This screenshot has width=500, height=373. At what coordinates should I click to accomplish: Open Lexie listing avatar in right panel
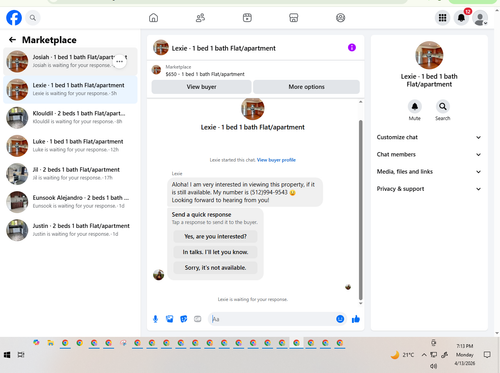429,55
